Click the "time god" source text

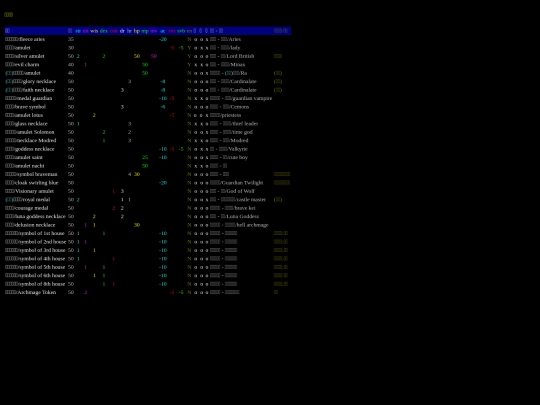coord(242,132)
